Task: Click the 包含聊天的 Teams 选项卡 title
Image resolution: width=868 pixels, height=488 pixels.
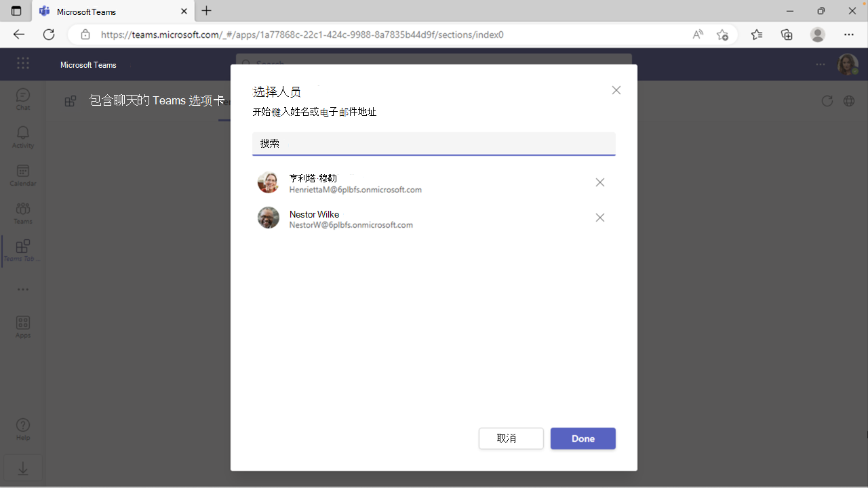Action: [x=157, y=100]
